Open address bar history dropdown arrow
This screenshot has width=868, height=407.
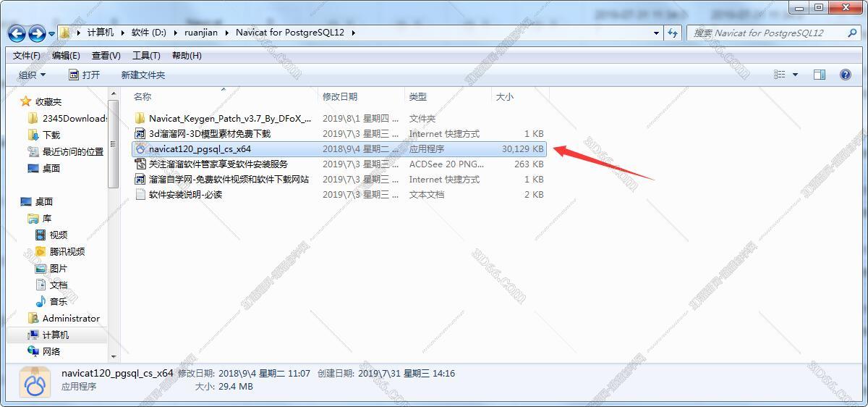click(657, 33)
